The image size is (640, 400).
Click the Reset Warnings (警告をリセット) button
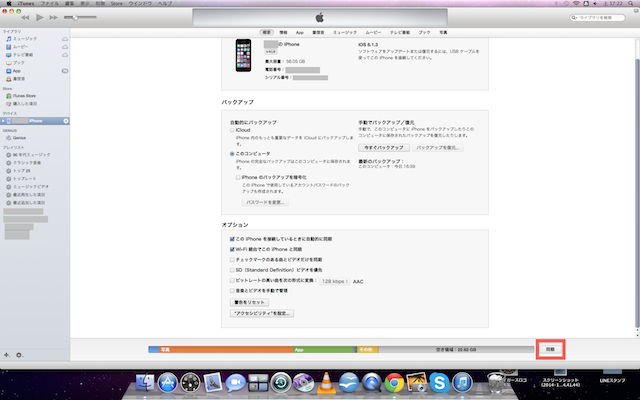point(249,302)
